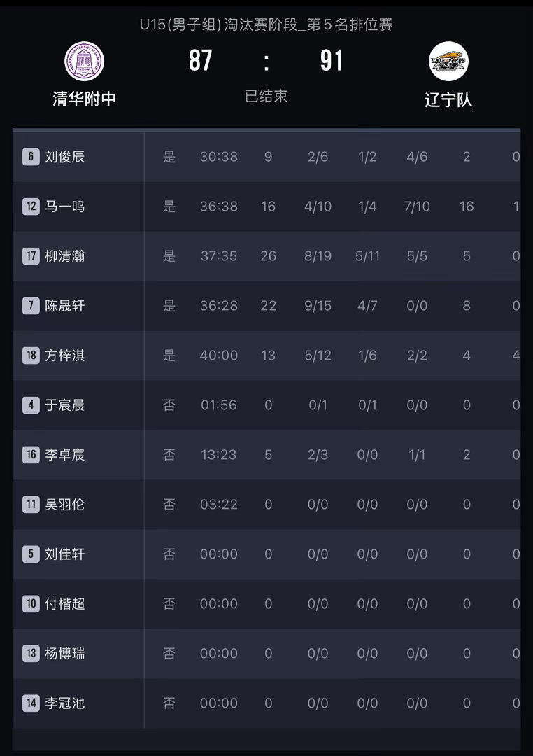Select 柳清瀚's 37:35 playing time cell
This screenshot has height=756, width=533.
(x=219, y=256)
